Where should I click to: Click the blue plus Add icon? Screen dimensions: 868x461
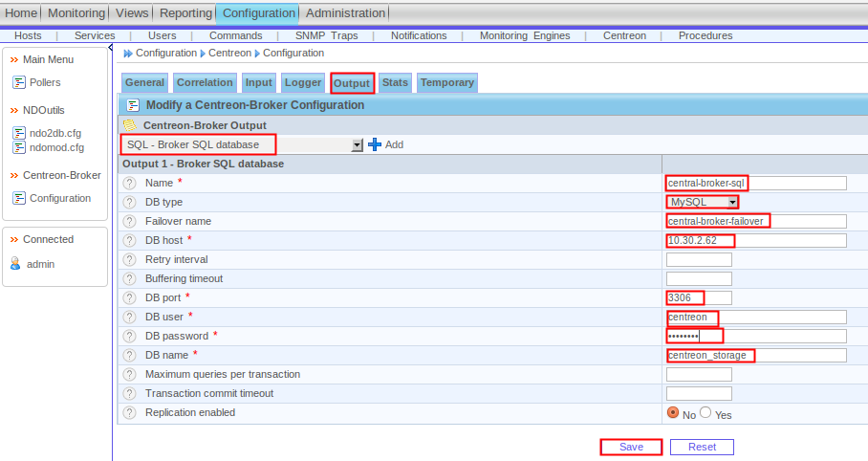[x=375, y=144]
